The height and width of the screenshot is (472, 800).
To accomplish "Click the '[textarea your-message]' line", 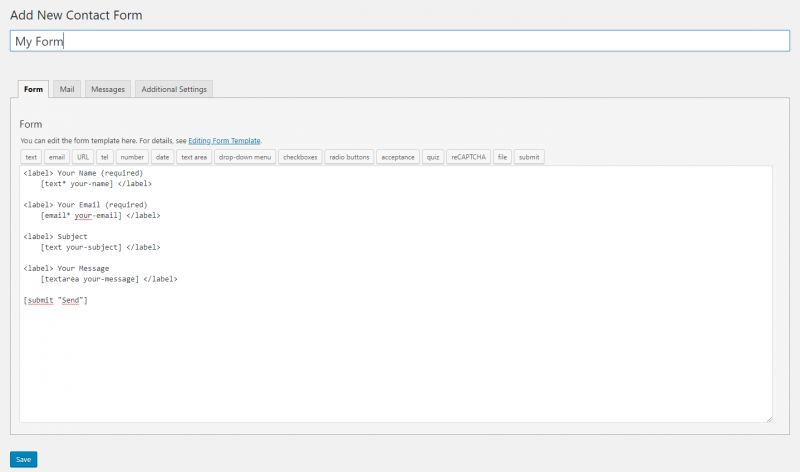I will (x=109, y=279).
